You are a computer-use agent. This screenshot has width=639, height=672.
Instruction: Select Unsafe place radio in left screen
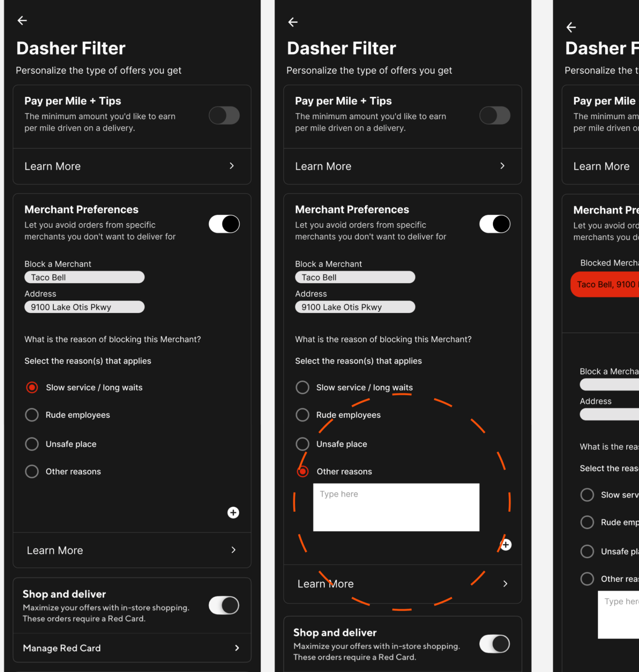pyautogui.click(x=32, y=444)
